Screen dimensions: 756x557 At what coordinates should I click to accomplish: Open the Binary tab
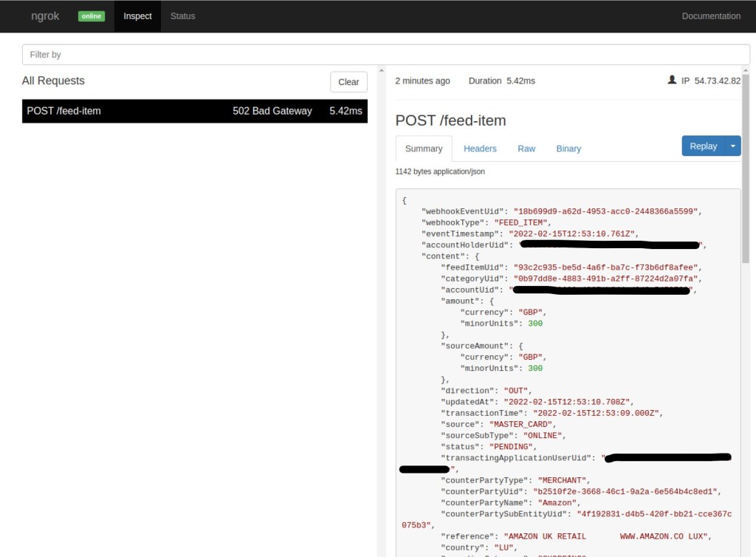click(x=568, y=148)
